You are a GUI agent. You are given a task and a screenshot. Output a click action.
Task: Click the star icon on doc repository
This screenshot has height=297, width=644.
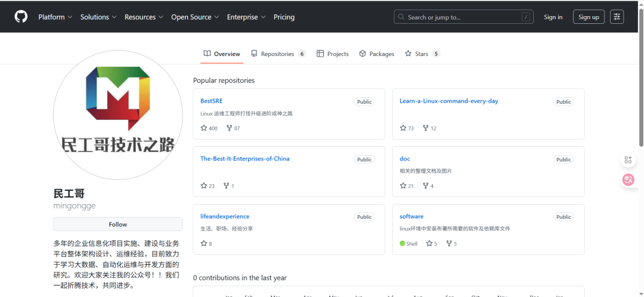click(403, 186)
